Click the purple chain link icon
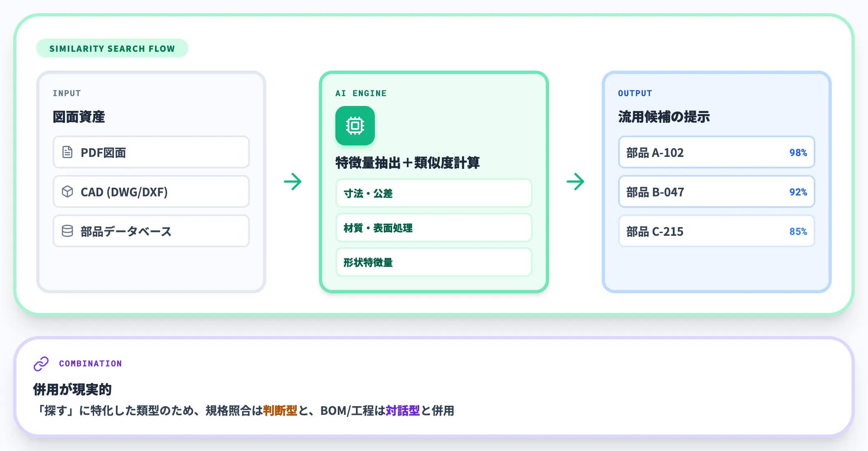The height and width of the screenshot is (451, 868). coord(41,364)
